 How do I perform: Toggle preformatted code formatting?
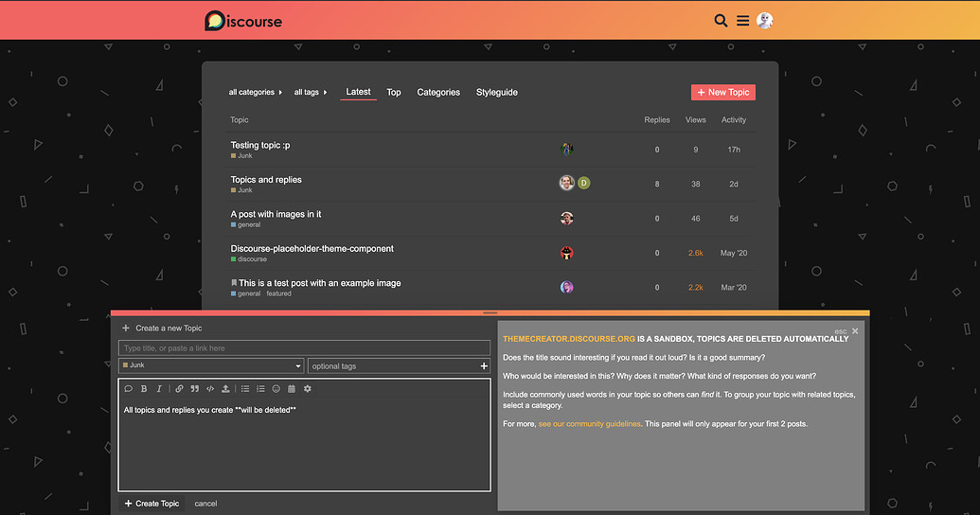pos(209,389)
